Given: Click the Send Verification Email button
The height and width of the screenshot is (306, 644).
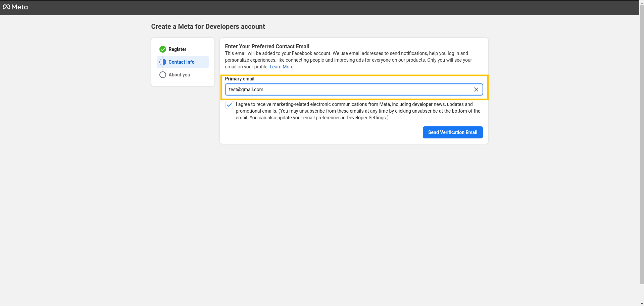Looking at the screenshot, I should pos(453,132).
